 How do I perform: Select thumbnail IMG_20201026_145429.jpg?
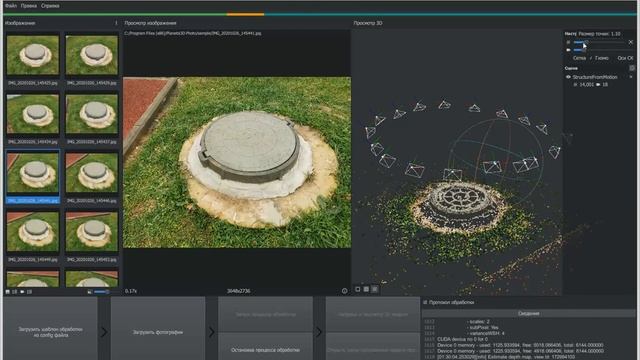(92, 56)
